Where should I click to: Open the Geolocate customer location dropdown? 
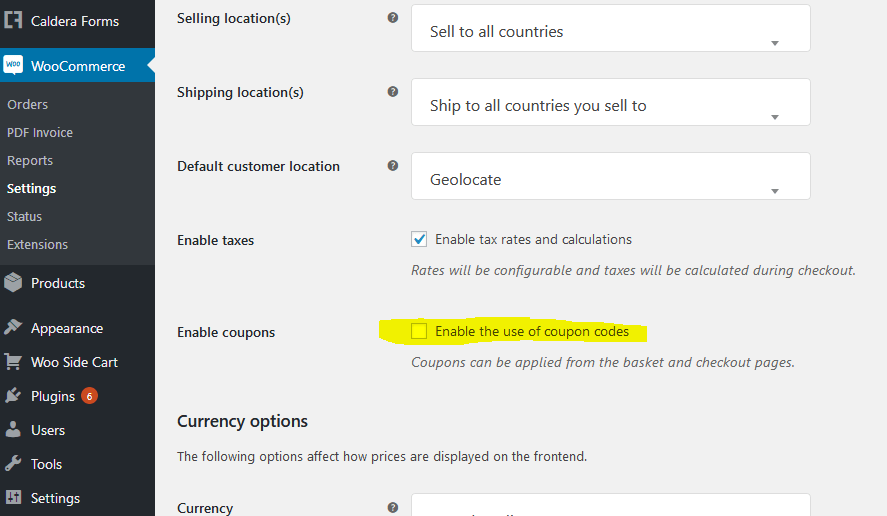tap(610, 176)
